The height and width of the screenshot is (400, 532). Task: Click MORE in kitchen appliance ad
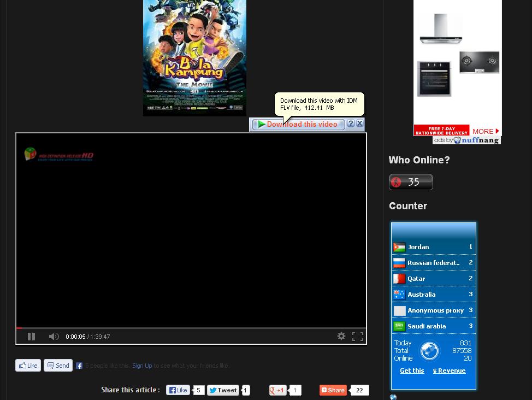pos(486,131)
